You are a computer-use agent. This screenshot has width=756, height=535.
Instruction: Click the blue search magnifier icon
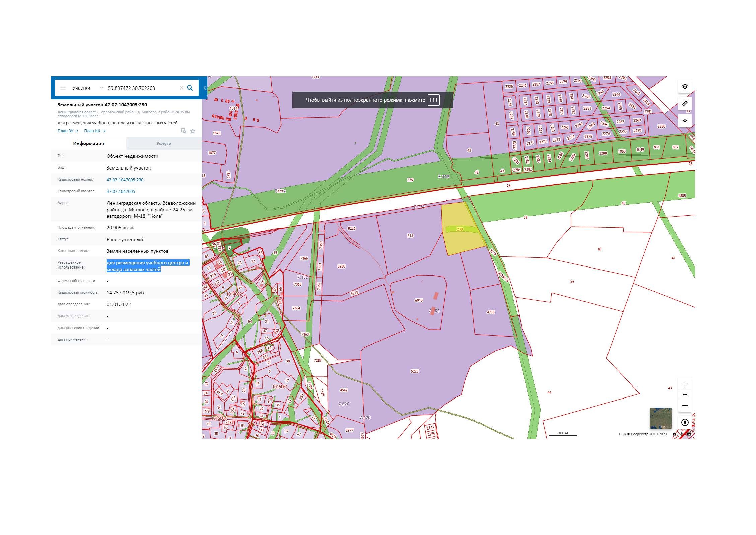click(190, 88)
